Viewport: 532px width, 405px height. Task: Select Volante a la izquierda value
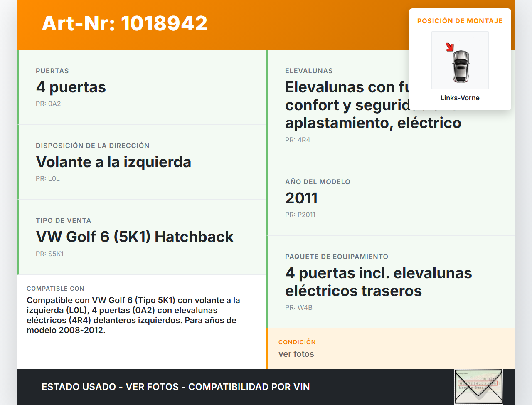pyautogui.click(x=113, y=162)
